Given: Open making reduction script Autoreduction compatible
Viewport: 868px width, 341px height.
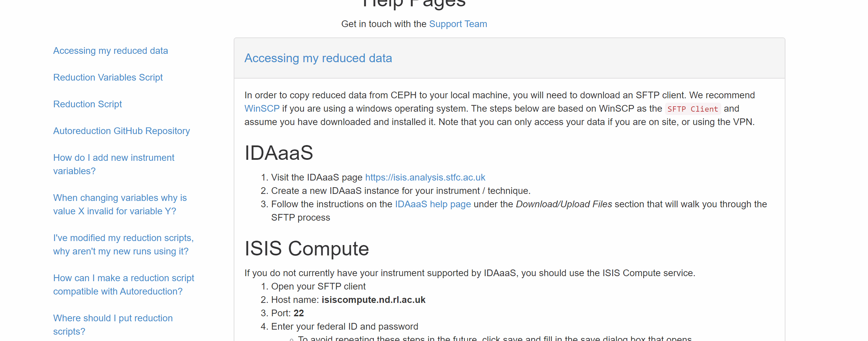Looking at the screenshot, I should click(124, 285).
